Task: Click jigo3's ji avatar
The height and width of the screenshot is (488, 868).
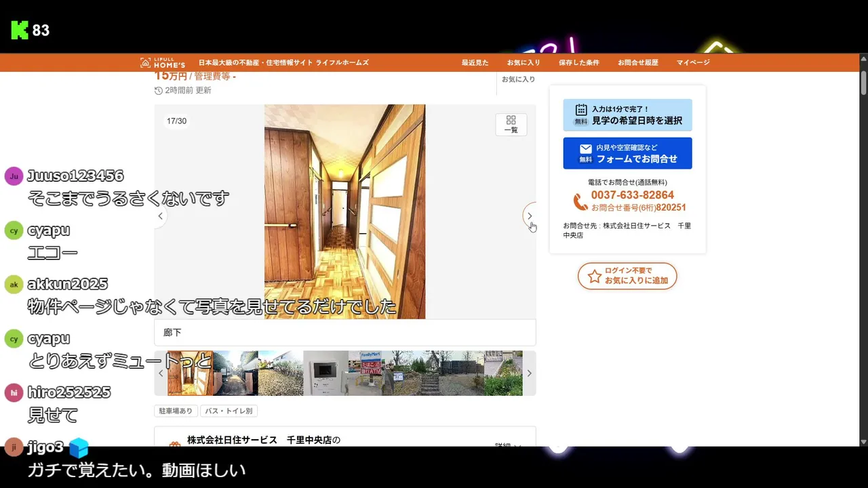Action: point(14,447)
